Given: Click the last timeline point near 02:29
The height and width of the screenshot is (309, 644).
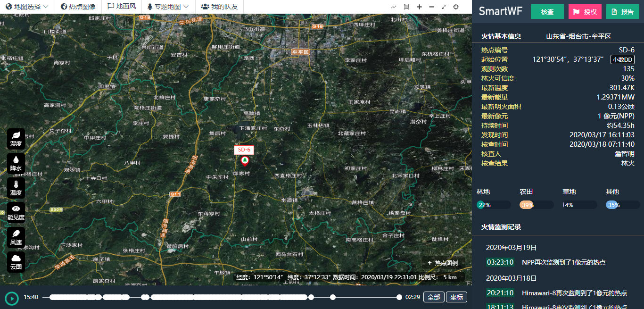Looking at the screenshot, I should coord(399,297).
